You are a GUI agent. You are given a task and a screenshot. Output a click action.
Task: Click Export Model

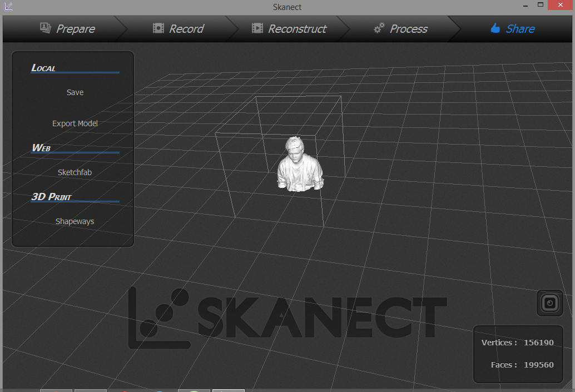click(x=75, y=123)
